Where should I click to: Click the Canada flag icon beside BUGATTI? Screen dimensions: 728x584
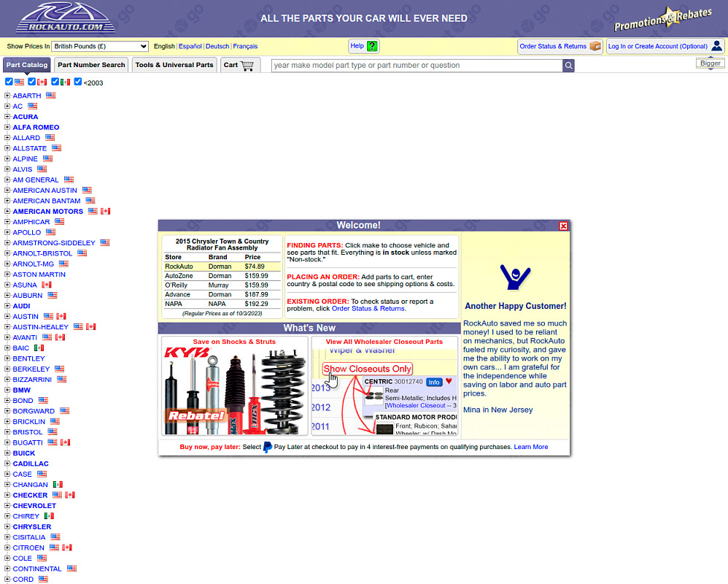tap(65, 442)
